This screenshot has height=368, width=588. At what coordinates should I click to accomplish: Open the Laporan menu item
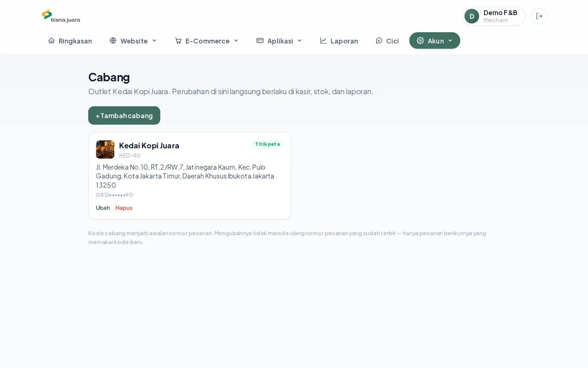(339, 40)
